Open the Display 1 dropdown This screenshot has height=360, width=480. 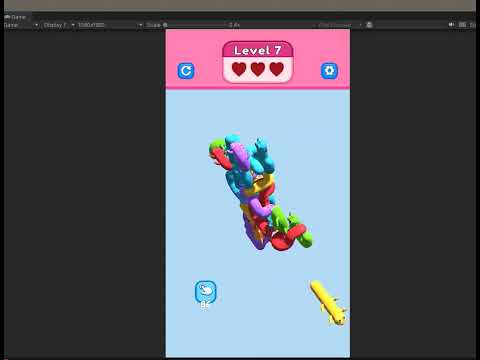coord(59,25)
